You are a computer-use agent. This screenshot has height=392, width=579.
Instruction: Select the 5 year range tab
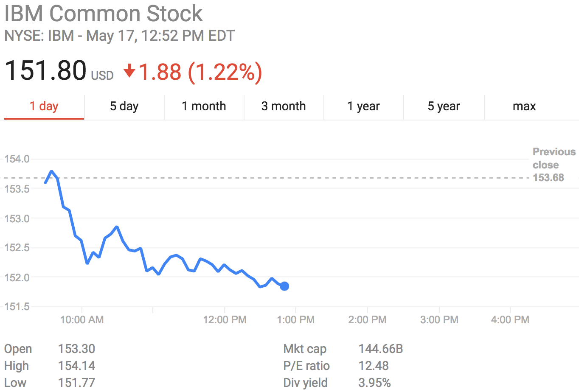pyautogui.click(x=444, y=106)
